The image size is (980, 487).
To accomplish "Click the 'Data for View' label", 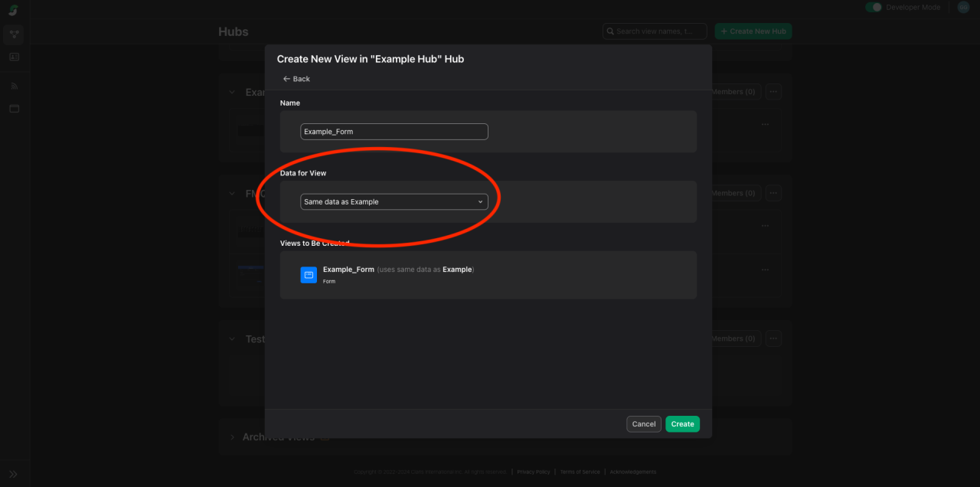I will pyautogui.click(x=303, y=173).
